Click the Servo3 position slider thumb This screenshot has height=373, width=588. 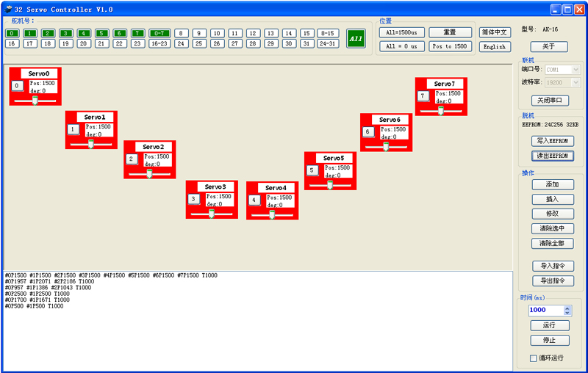point(212,214)
